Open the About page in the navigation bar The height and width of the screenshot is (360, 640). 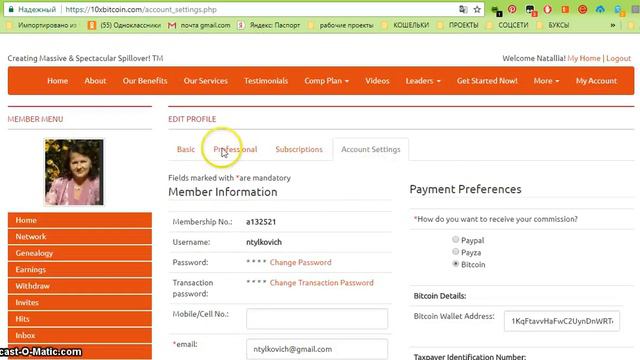coord(95,81)
